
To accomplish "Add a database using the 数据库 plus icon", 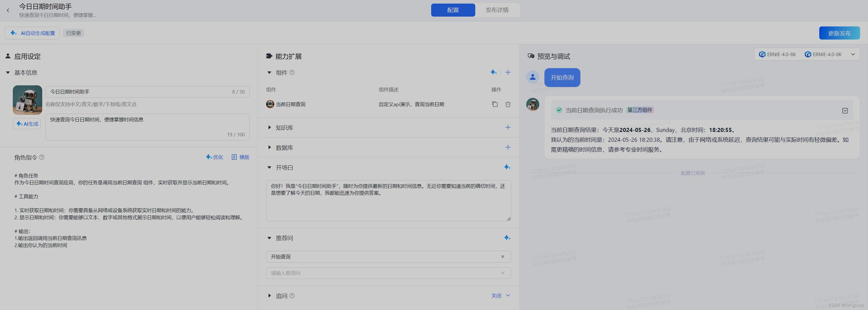I will click(508, 147).
